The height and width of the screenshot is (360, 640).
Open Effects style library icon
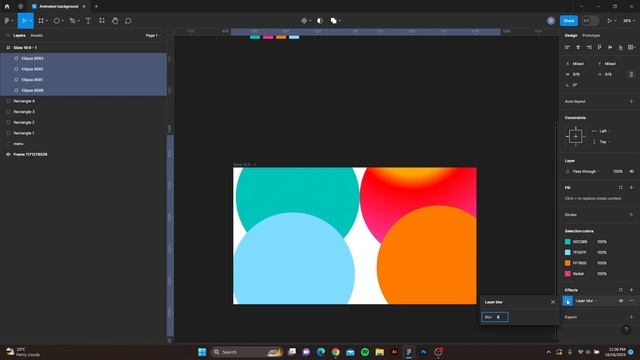coord(621,290)
